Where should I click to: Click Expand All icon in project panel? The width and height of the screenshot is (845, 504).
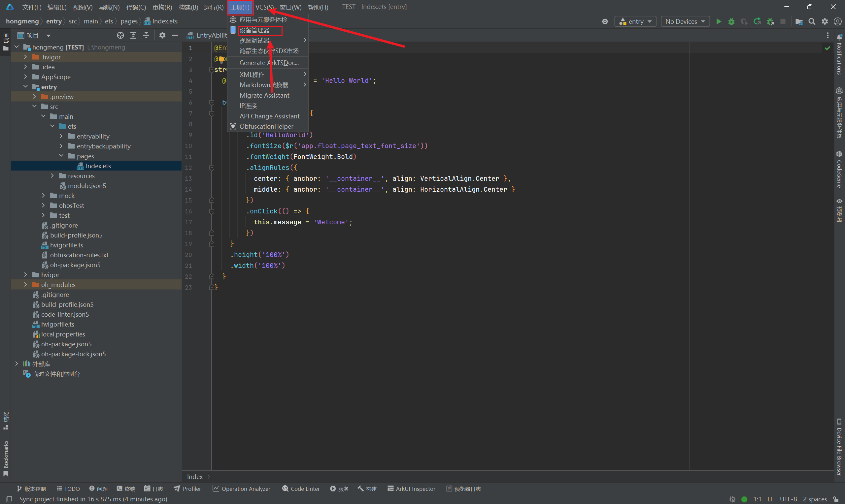point(133,35)
